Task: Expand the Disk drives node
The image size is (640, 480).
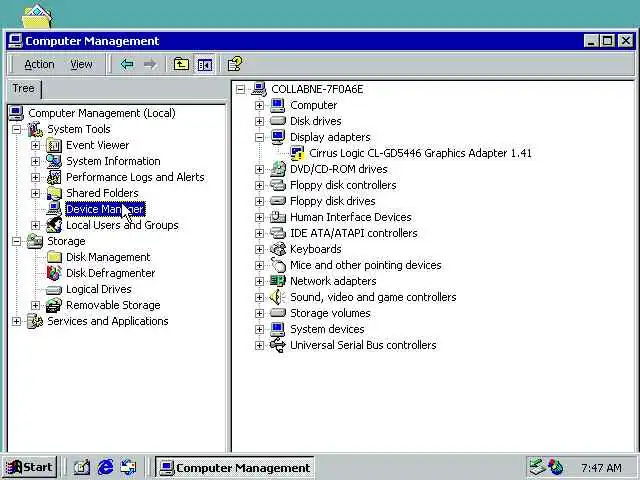Action: pyautogui.click(x=259, y=121)
